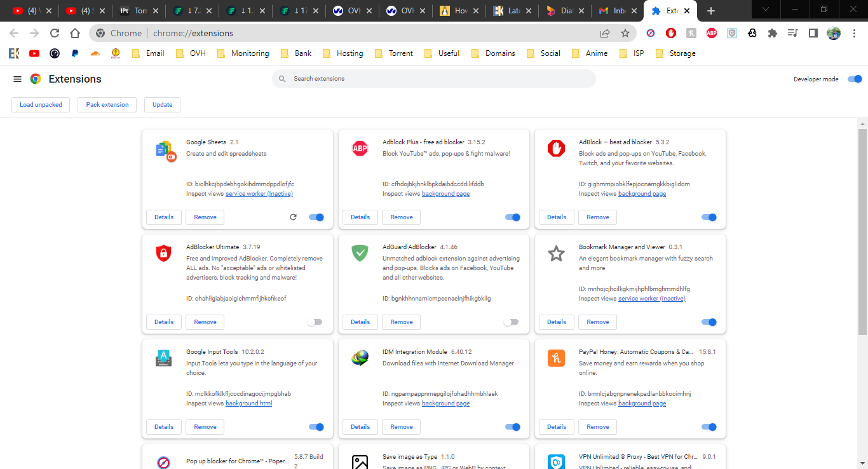Click the Update button
Image resolution: width=868 pixels, height=469 pixels.
[162, 105]
